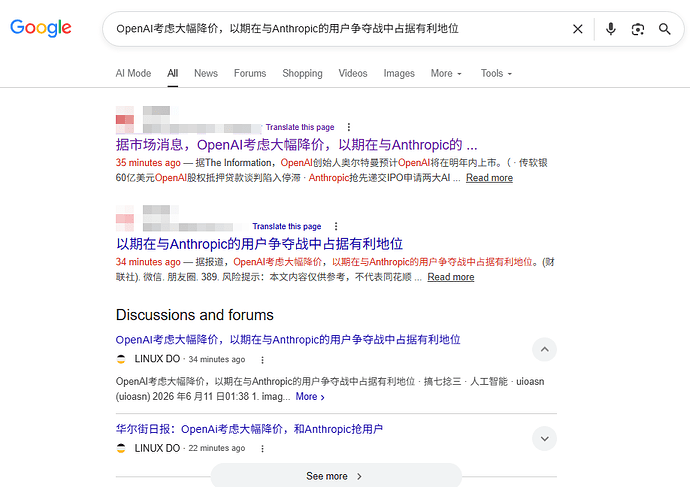Switch to the Videos tab
This screenshot has width=690, height=487.
[x=353, y=73]
